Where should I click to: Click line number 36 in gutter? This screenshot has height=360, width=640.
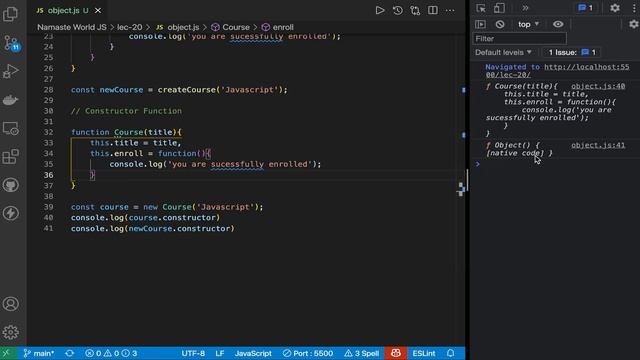point(49,175)
